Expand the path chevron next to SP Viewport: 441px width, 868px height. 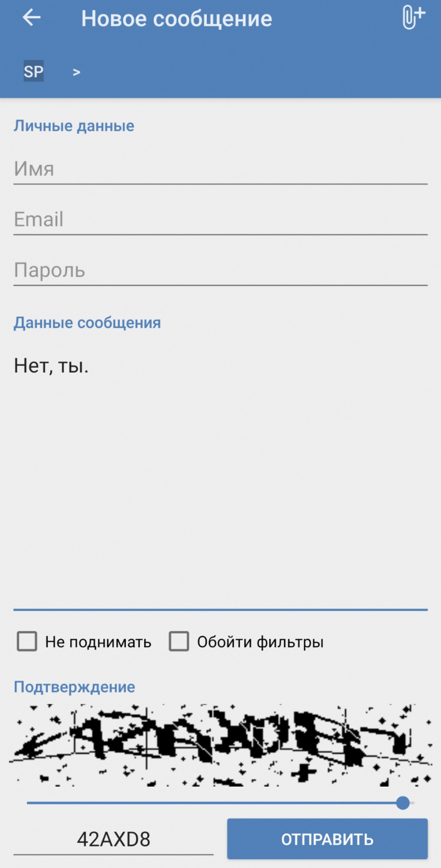pos(76,72)
